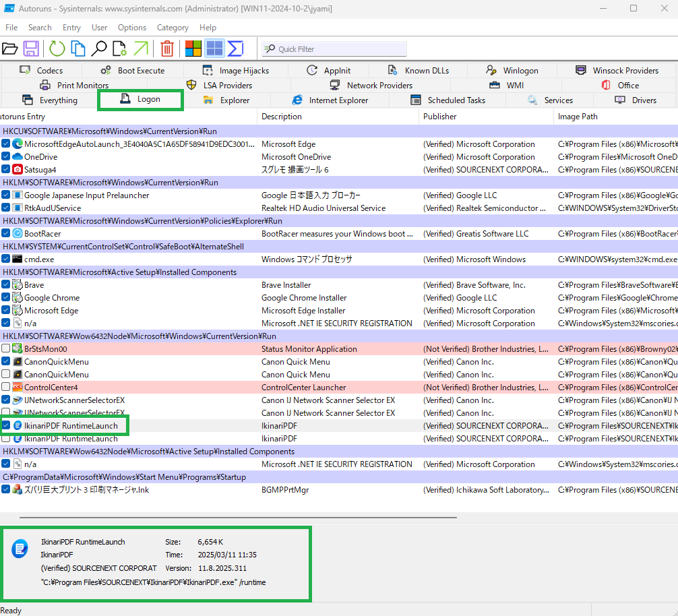
Task: Click the Edge icon beside MicrosoftEdgeAutoLaunch
Action: pos(18,144)
